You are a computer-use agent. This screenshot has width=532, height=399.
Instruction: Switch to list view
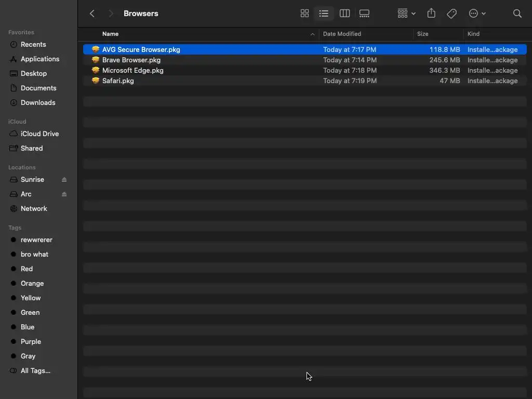324,14
